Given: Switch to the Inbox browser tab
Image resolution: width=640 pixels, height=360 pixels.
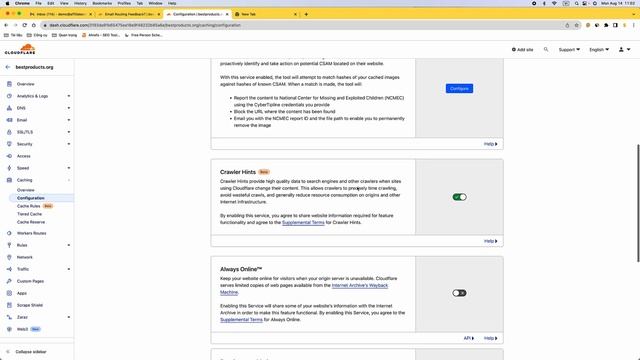Looking at the screenshot, I should 60,14.
